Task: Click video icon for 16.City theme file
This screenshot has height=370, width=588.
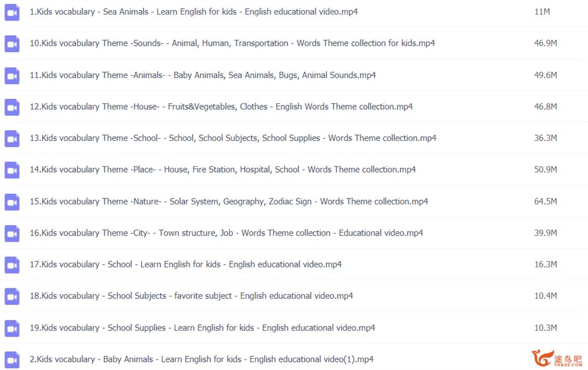Action: click(12, 233)
